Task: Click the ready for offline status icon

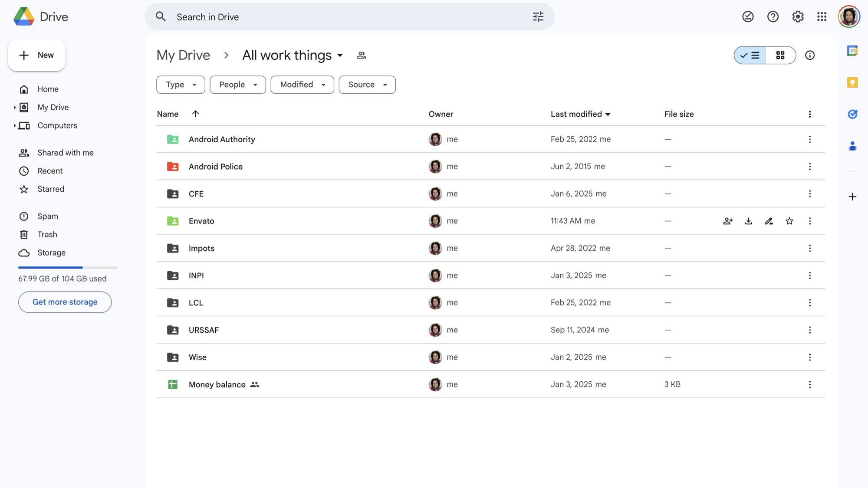Action: [x=748, y=16]
